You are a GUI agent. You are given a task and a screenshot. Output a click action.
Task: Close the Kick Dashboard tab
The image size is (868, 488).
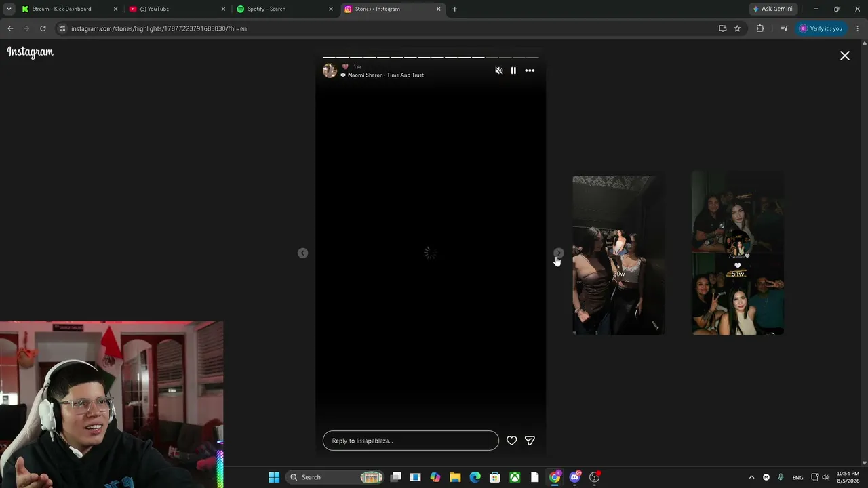pos(115,9)
